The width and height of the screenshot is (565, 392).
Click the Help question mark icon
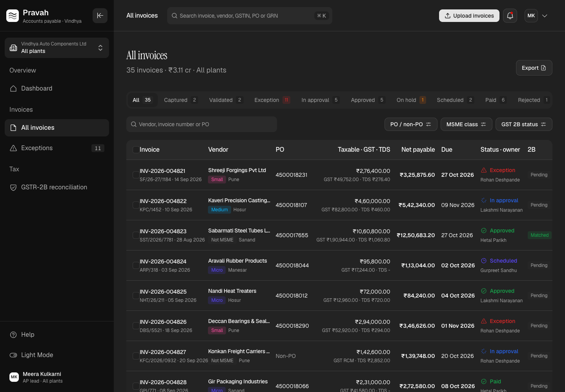point(13,335)
